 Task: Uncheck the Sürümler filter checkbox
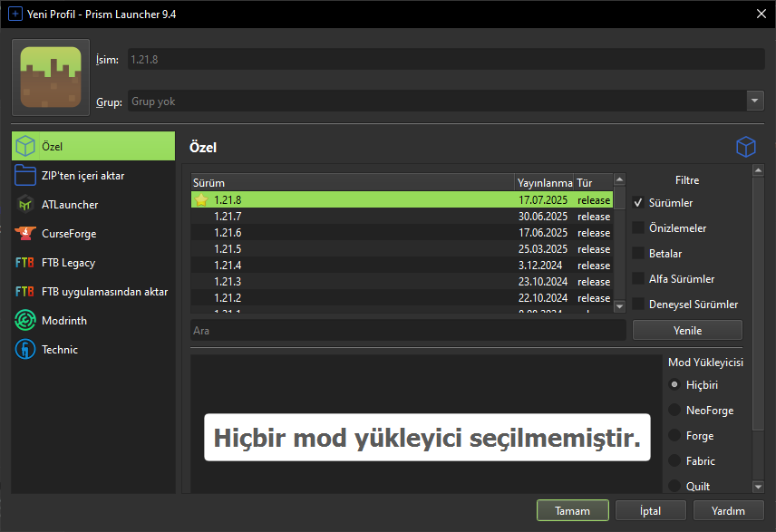tap(638, 202)
